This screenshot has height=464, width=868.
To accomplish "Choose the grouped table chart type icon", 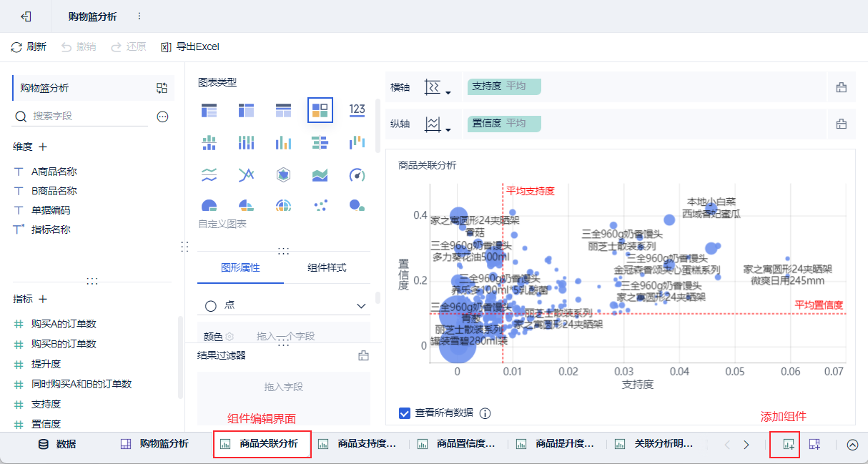I will click(209, 110).
